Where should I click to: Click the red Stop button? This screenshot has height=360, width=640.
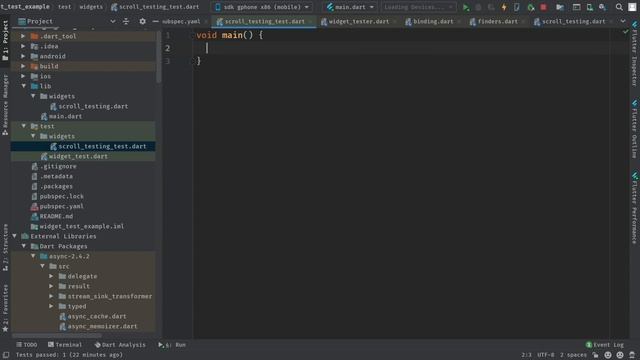tap(543, 7)
